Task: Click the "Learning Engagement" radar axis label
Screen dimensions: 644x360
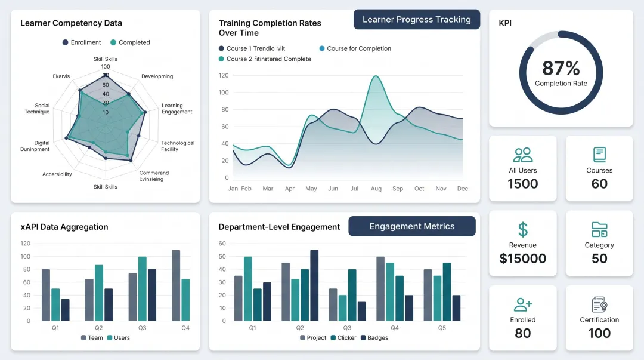Action: pyautogui.click(x=177, y=109)
